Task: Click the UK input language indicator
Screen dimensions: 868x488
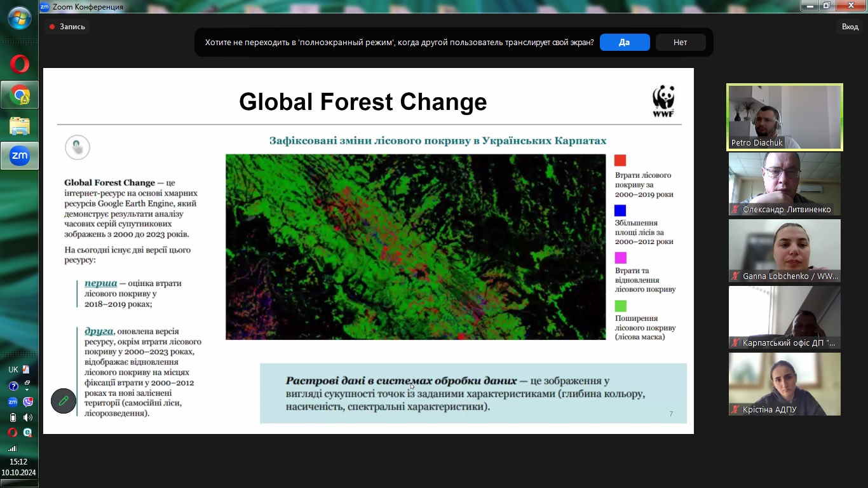Action: click(x=13, y=370)
